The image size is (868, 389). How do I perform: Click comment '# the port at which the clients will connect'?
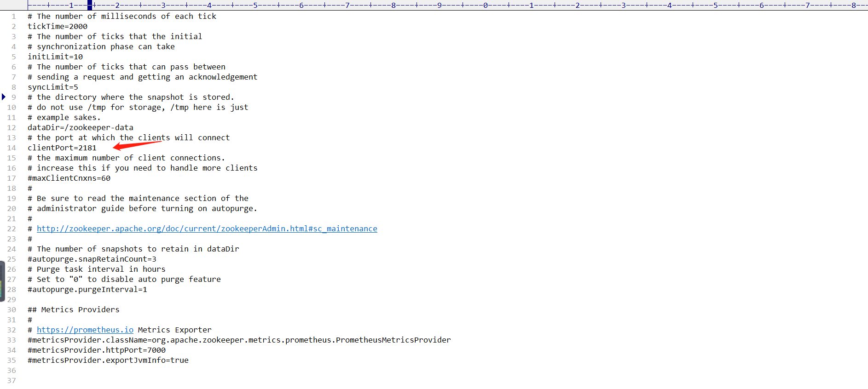[x=129, y=137]
